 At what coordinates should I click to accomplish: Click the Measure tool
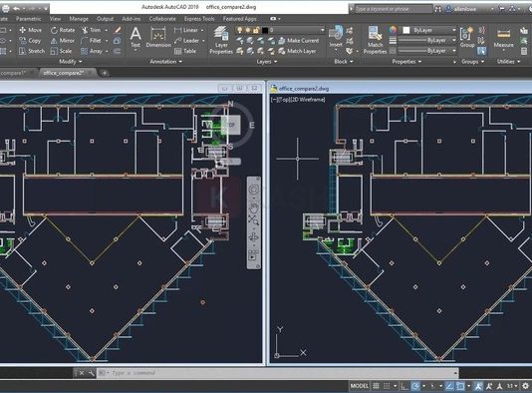click(x=503, y=38)
